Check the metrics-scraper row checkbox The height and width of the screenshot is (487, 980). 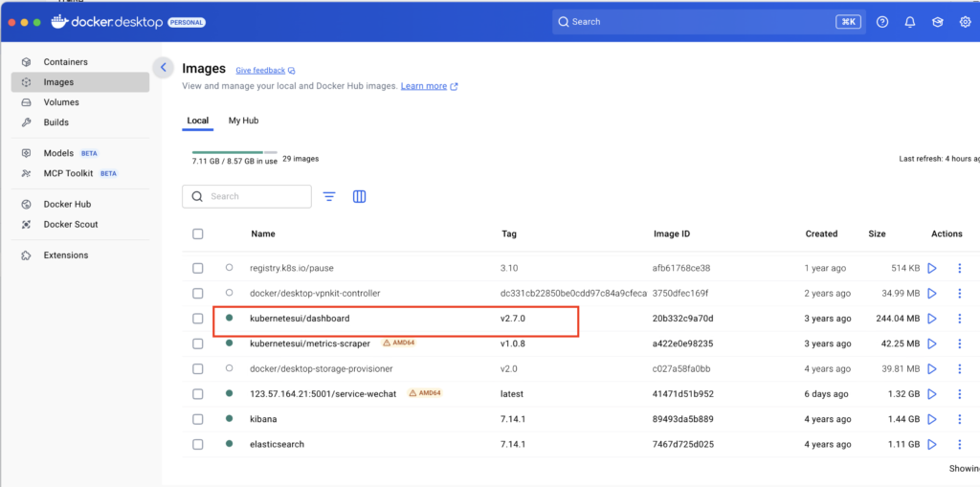click(x=197, y=343)
